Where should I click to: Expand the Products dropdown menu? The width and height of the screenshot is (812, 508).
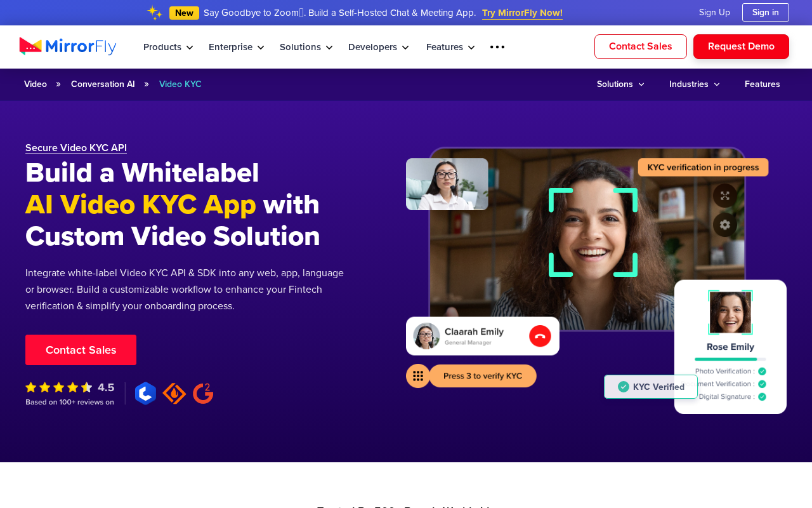(x=168, y=47)
